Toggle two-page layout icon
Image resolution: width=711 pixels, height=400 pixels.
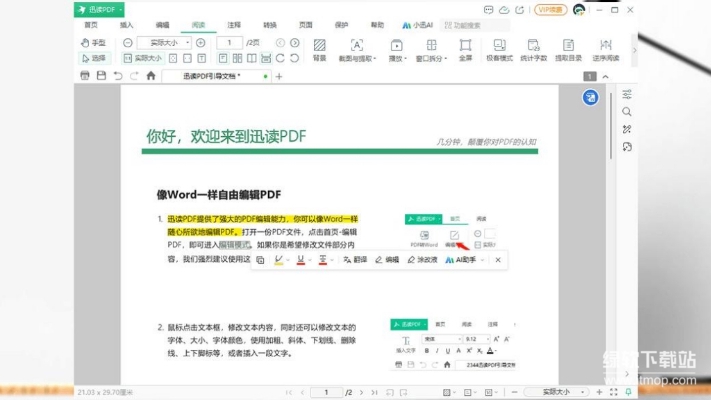click(237, 58)
